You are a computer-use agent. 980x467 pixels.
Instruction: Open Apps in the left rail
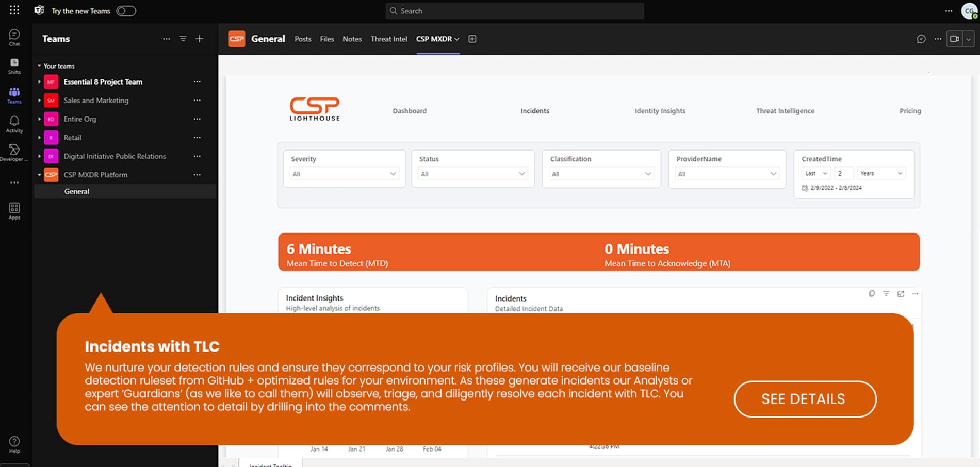[14, 211]
